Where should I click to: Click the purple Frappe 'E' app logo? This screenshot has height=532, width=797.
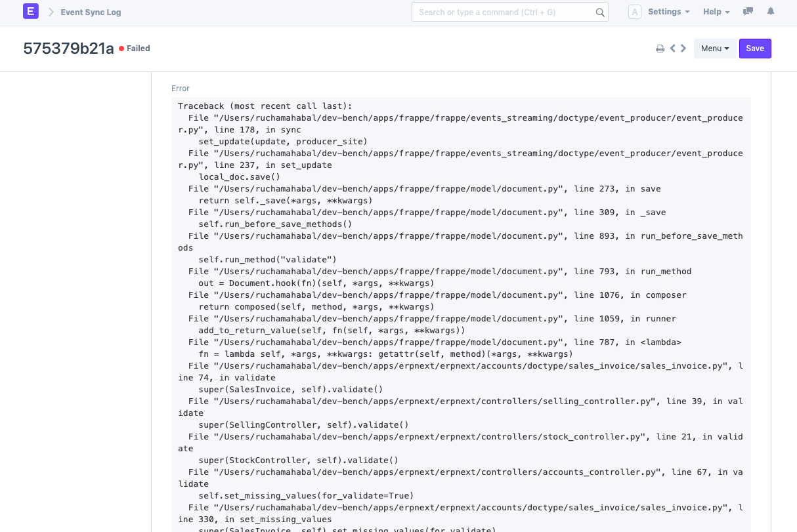pyautogui.click(x=30, y=11)
